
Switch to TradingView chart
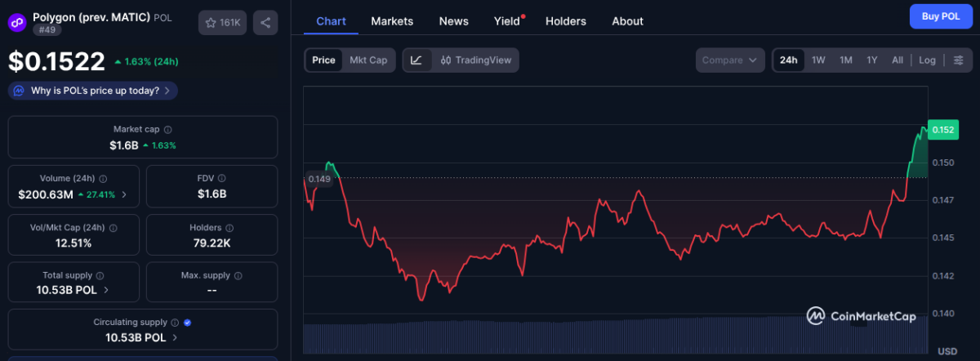(474, 60)
